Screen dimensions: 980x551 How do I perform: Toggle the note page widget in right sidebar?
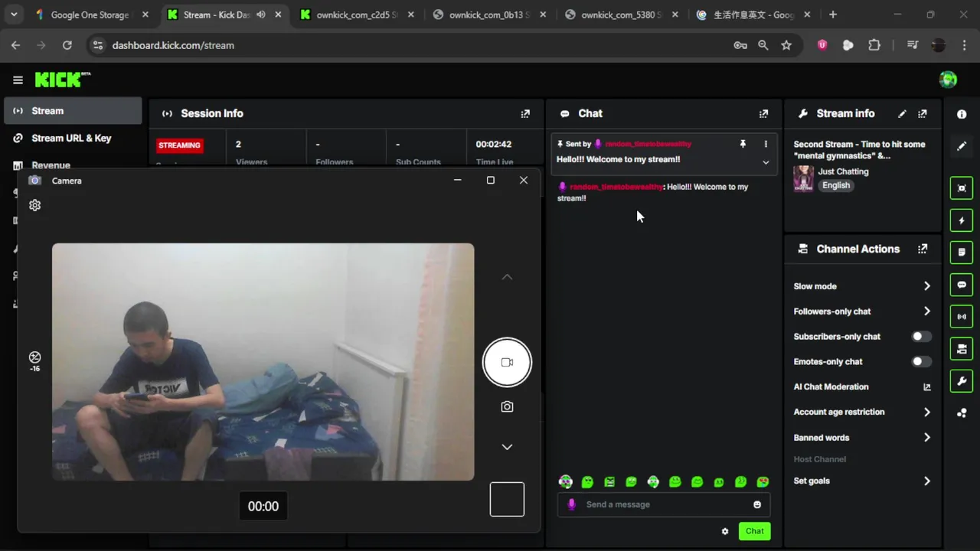pyautogui.click(x=962, y=252)
